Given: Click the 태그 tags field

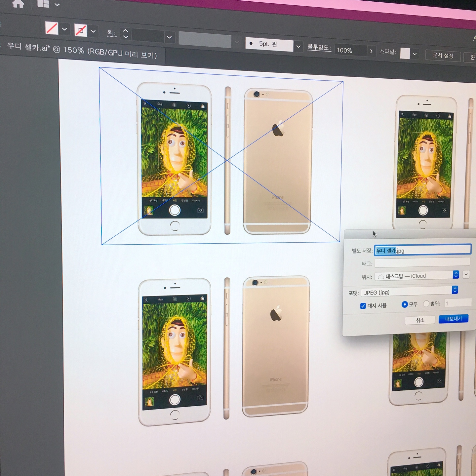Looking at the screenshot, I should click(422, 263).
